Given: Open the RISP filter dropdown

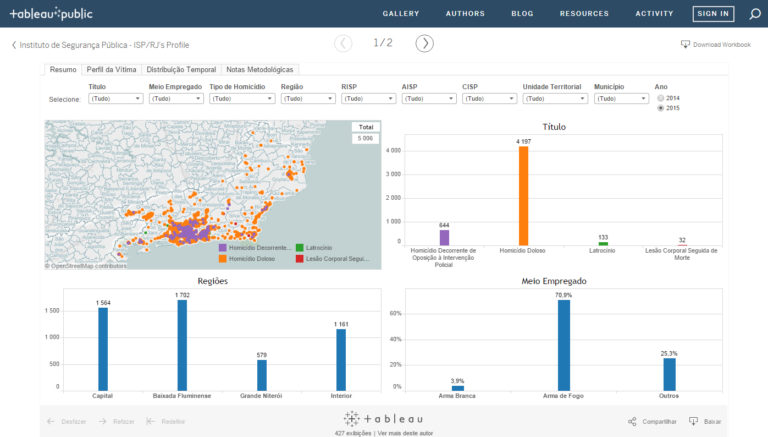Looking at the screenshot, I should point(368,98).
